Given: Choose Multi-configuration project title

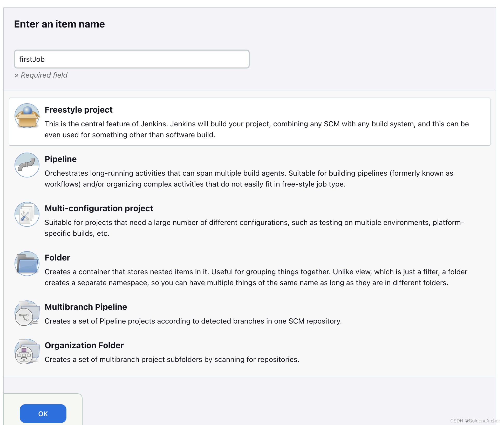Looking at the screenshot, I should tap(99, 208).
